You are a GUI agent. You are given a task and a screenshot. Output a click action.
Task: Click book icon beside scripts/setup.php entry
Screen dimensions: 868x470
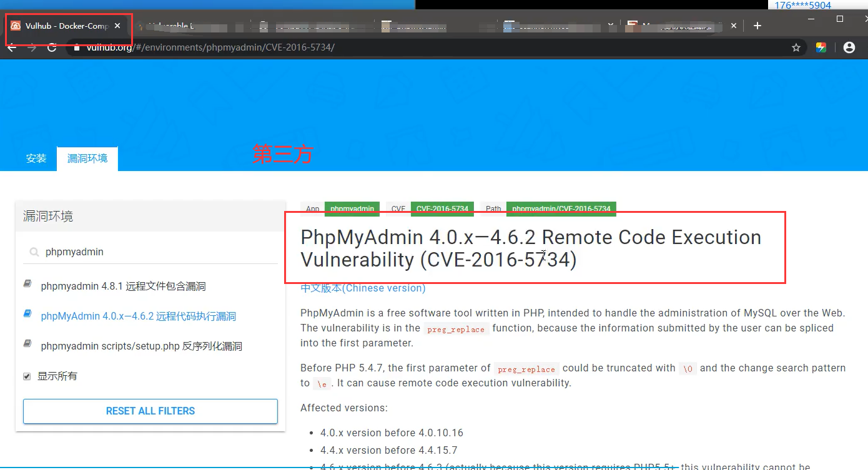pos(27,344)
